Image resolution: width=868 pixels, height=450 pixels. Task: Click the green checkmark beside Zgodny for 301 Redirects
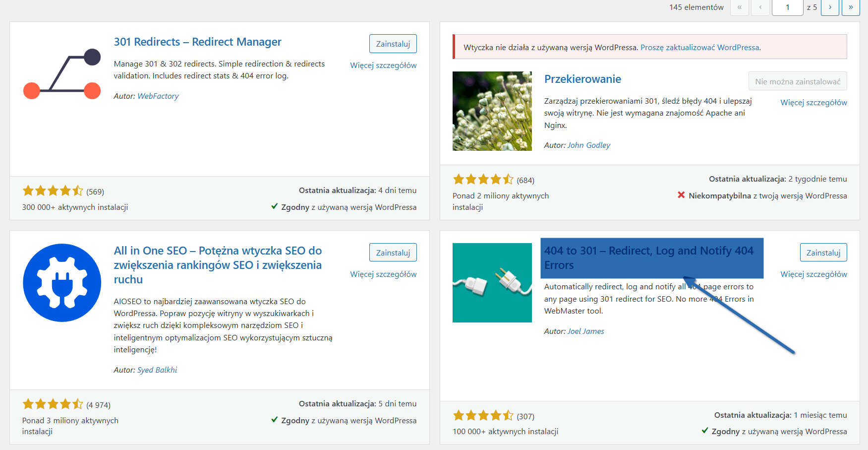275,207
